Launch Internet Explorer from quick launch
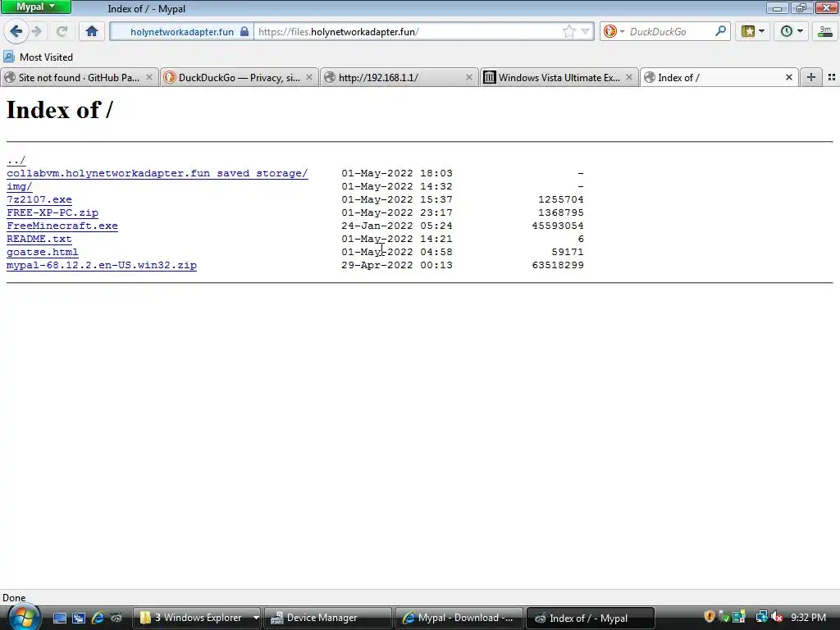The height and width of the screenshot is (630, 840). [x=98, y=618]
